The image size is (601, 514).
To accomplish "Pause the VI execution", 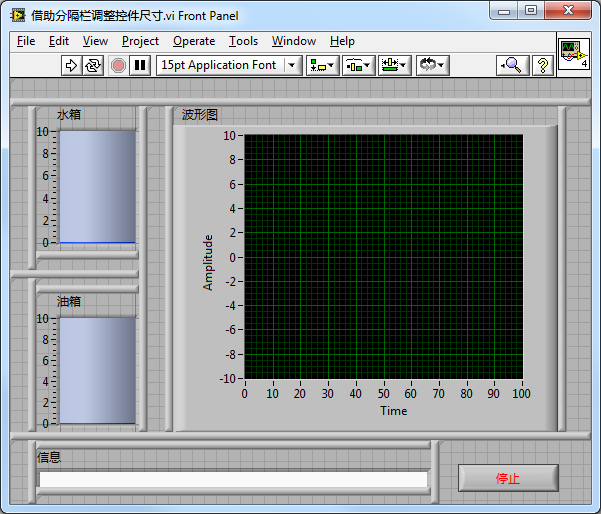I will coord(141,65).
